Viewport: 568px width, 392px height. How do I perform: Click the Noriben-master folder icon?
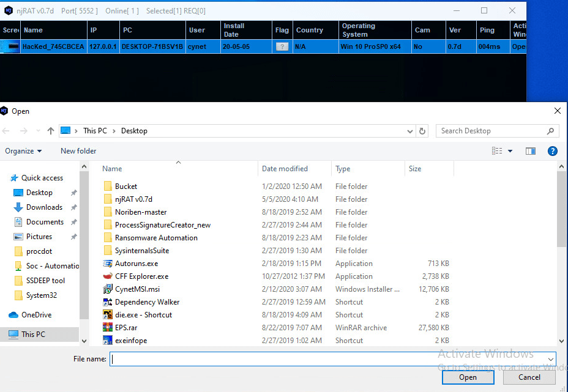click(108, 212)
